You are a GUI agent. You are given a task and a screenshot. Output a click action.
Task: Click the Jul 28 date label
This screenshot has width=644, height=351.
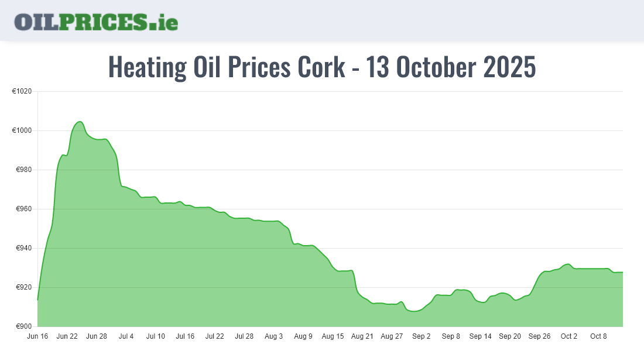click(244, 336)
